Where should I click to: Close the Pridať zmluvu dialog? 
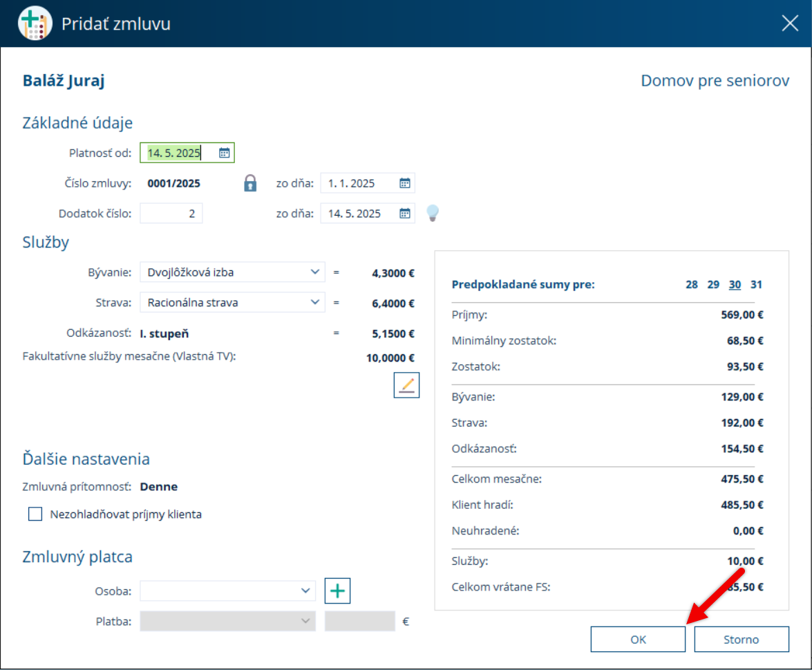pyautogui.click(x=790, y=23)
